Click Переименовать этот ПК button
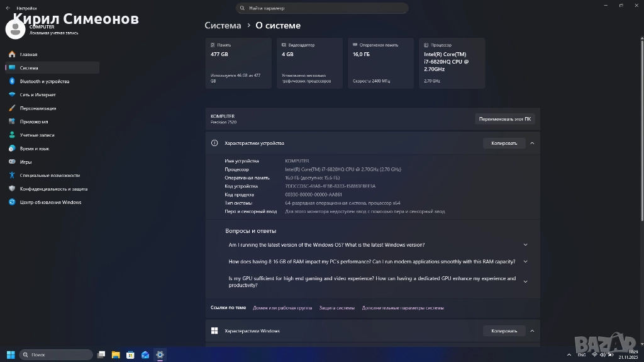This screenshot has width=644, height=362. [x=505, y=119]
